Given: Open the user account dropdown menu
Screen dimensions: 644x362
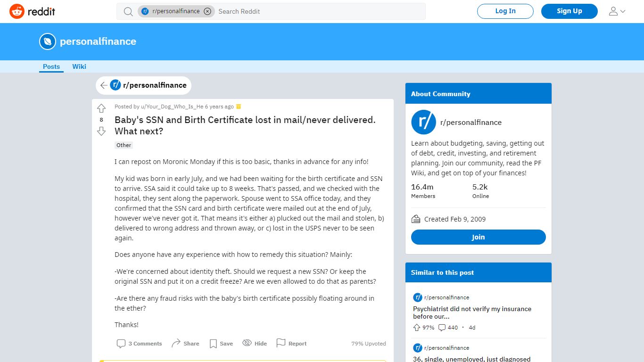Looking at the screenshot, I should coord(617,11).
